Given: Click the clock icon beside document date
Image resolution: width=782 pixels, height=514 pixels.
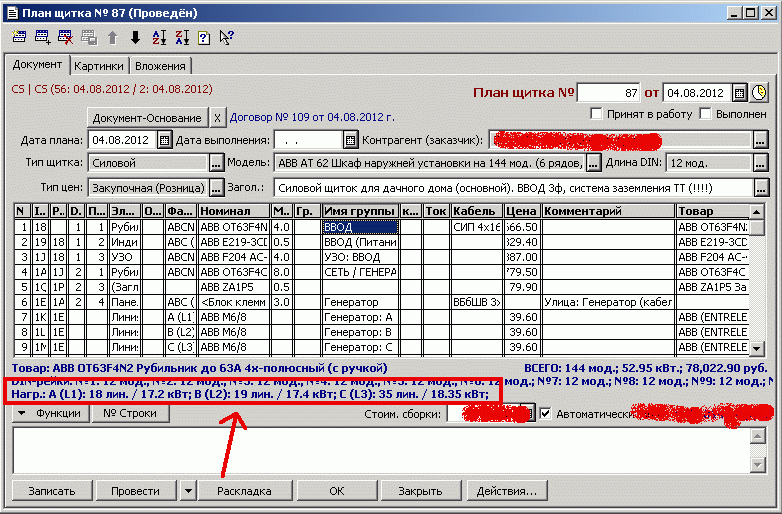Looking at the screenshot, I should pos(760,93).
